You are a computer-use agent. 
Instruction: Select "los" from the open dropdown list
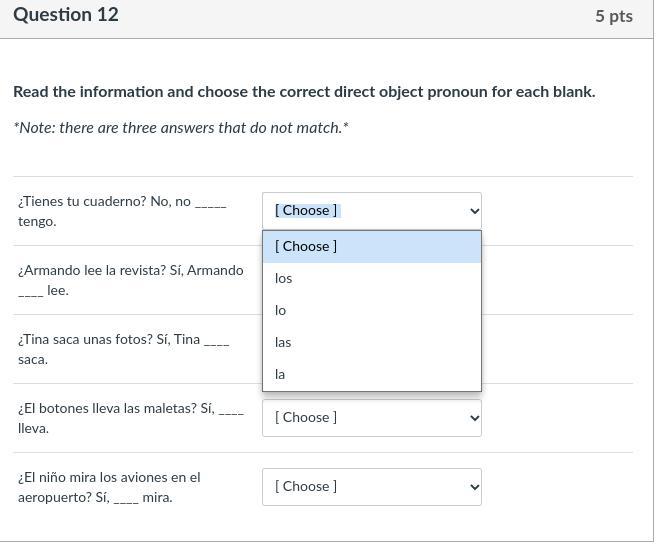pyautogui.click(x=284, y=278)
